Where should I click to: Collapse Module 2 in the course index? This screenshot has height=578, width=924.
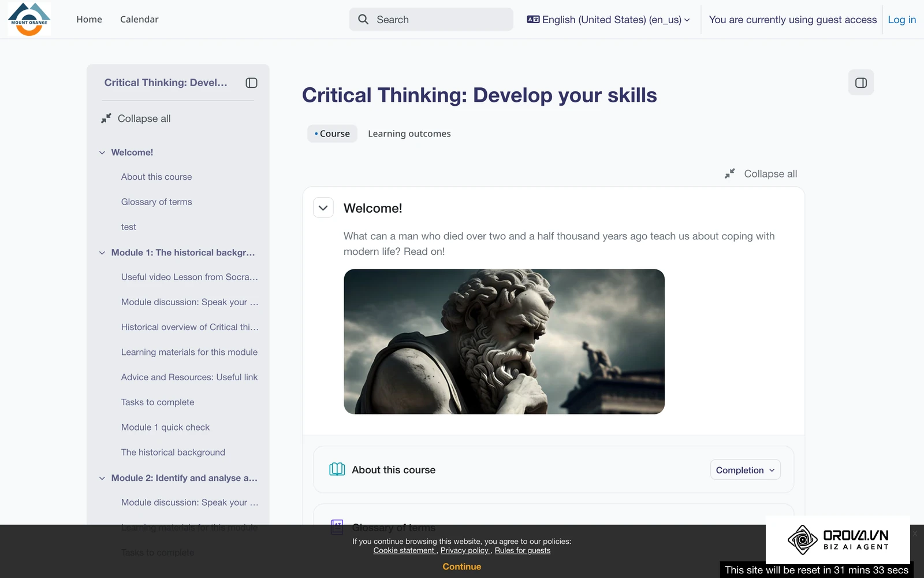coord(102,478)
